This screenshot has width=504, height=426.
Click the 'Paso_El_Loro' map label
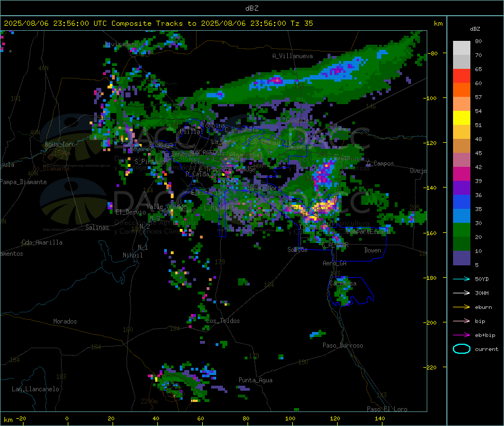387,409
